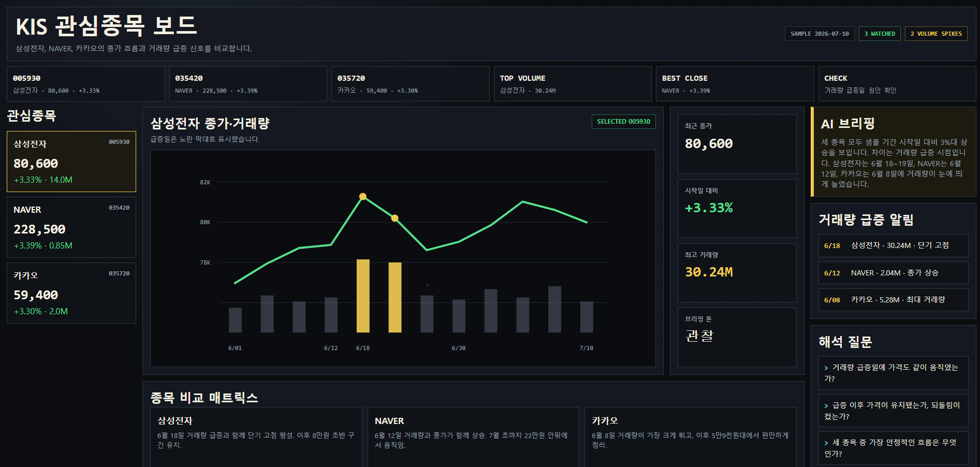Click the '82K' price axis label

[x=205, y=182]
